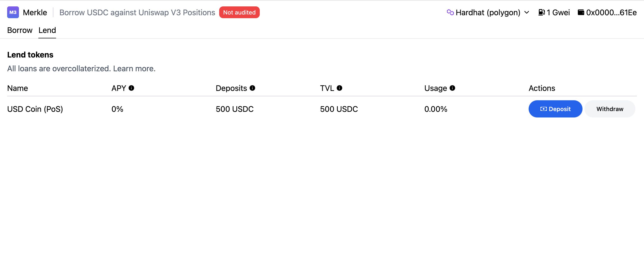The width and height of the screenshot is (644, 260).
Task: Click the Deposits info icon
Action: (x=252, y=88)
